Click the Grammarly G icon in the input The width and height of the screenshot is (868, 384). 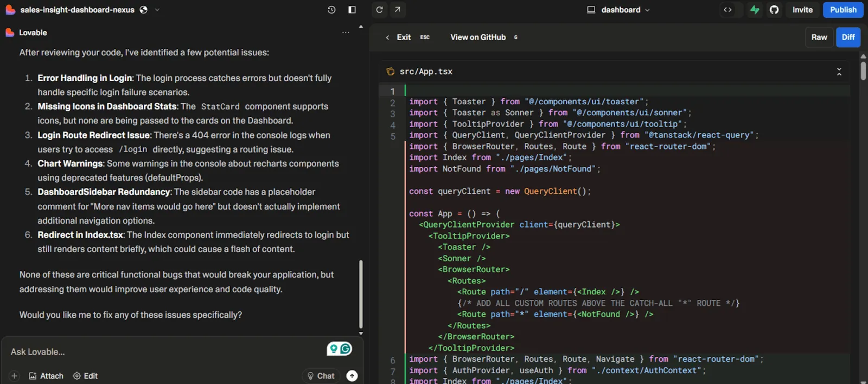345,349
